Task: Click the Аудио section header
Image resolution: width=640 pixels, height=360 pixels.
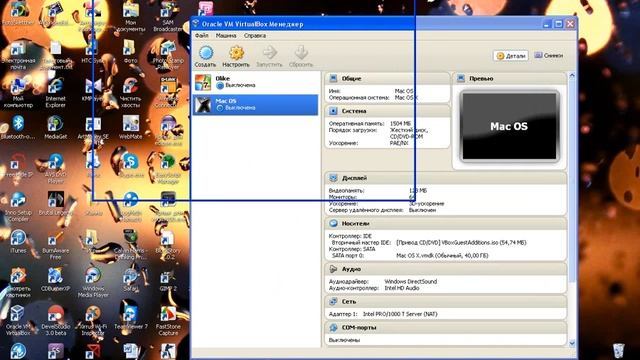Action: pyautogui.click(x=446, y=269)
